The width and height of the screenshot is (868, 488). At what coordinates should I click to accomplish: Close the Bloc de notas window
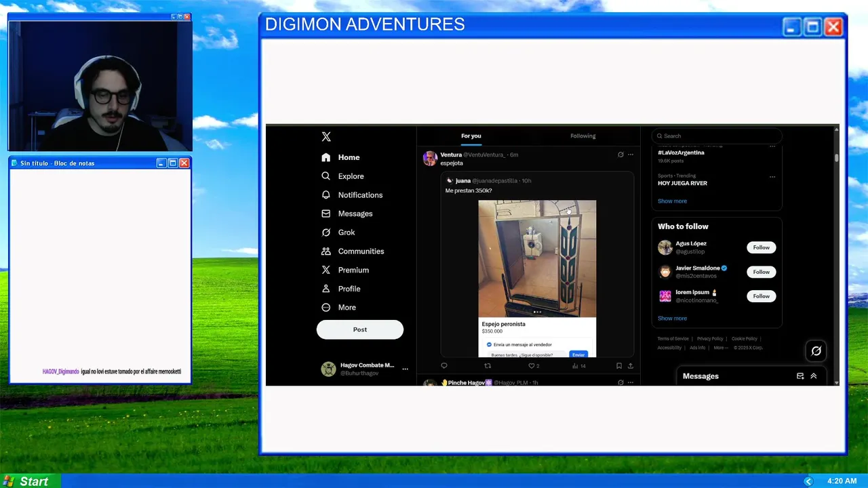pos(184,163)
